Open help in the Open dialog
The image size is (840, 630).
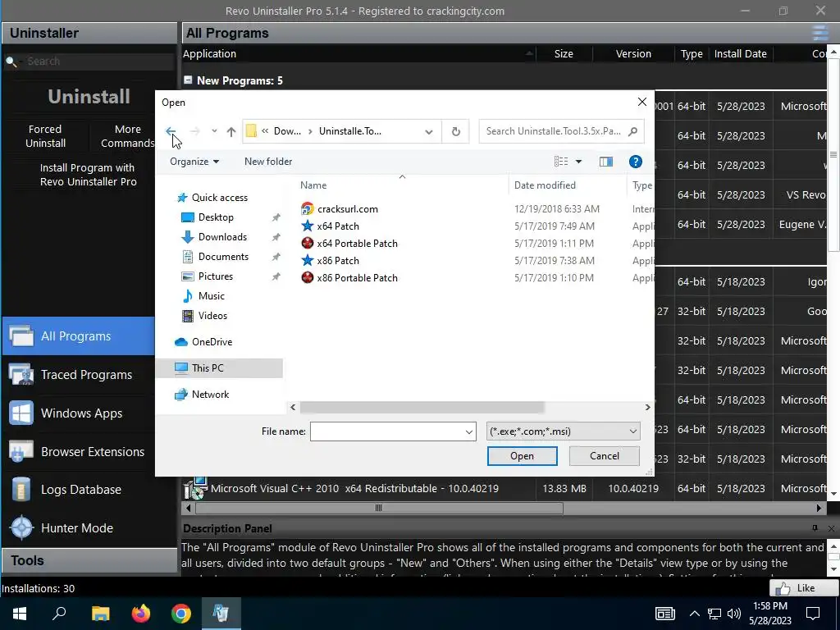[x=636, y=162]
